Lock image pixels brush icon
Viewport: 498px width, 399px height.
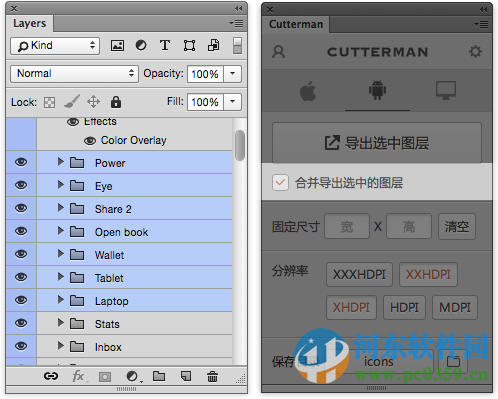coord(72,102)
